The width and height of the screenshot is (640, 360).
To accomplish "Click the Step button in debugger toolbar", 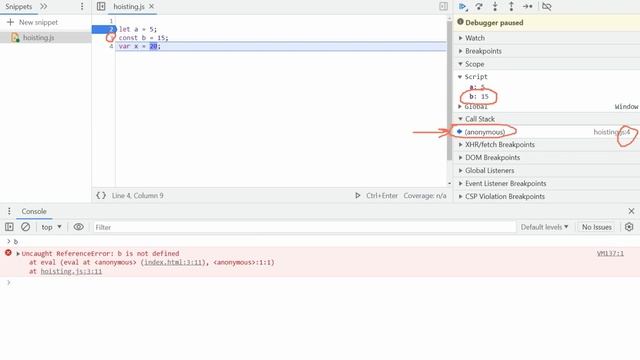I will [528, 7].
